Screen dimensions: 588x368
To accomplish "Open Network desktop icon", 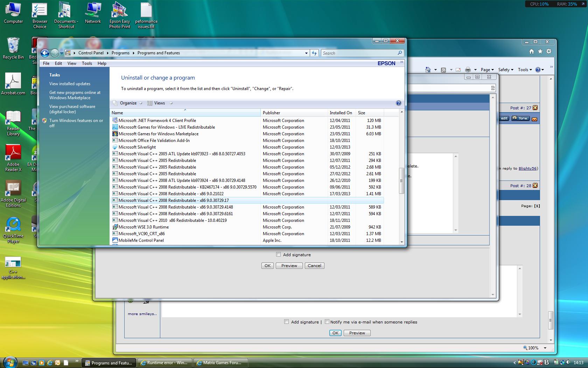I will point(93,13).
